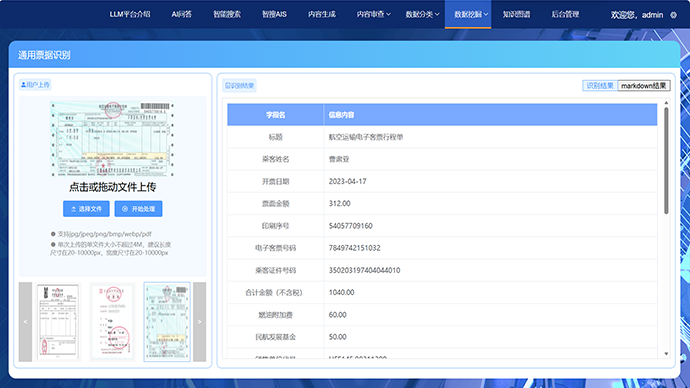
Task: Click the 印刷序号 value 54057709160
Action: tap(350, 226)
